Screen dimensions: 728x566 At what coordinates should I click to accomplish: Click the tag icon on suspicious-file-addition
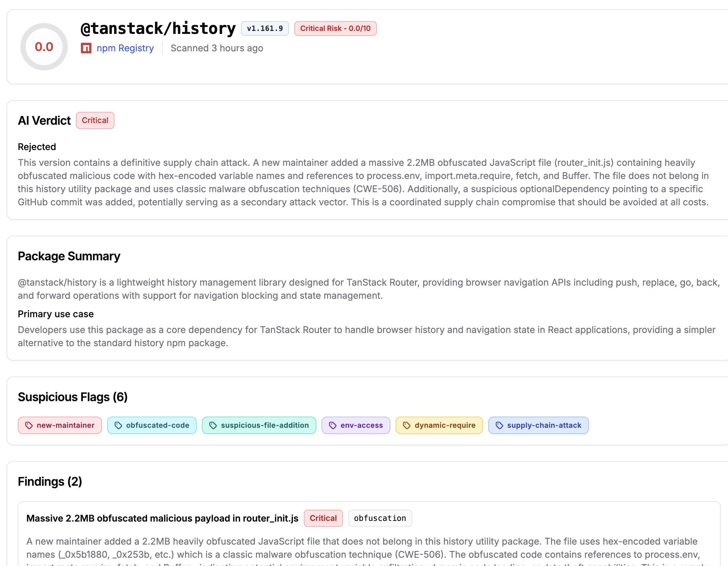click(213, 425)
